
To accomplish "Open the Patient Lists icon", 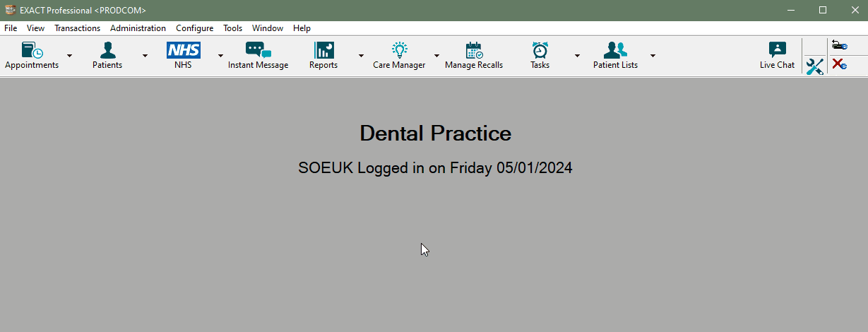I will (615, 51).
